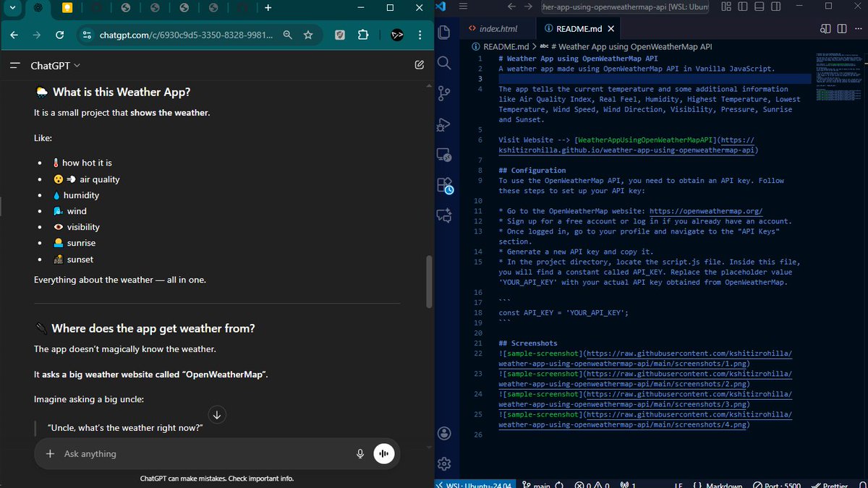Start dictation with the microphone icon
Screen dimensions: 868x488
(x=360, y=453)
